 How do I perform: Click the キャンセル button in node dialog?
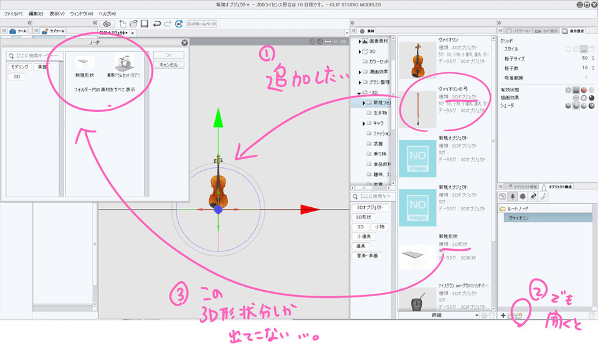[169, 65]
